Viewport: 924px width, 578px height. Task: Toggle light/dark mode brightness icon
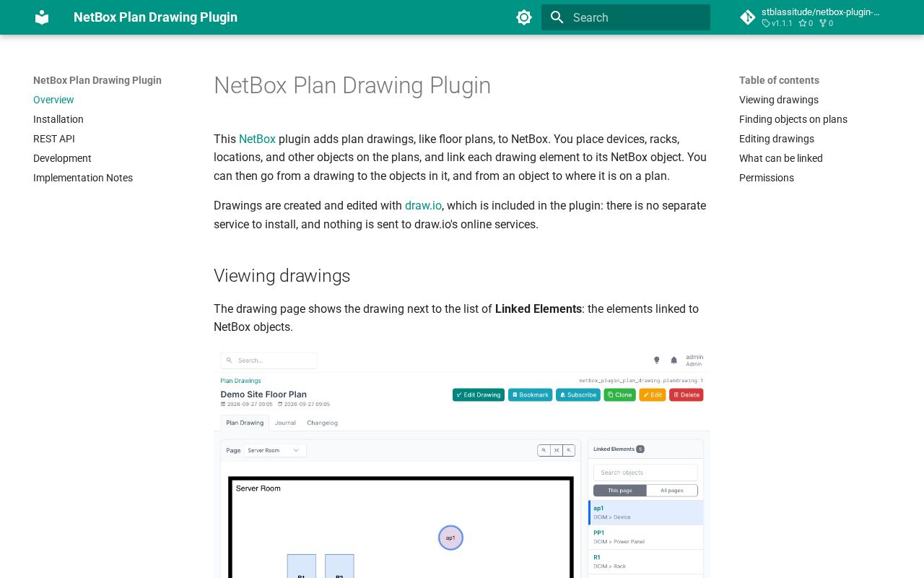click(x=524, y=17)
